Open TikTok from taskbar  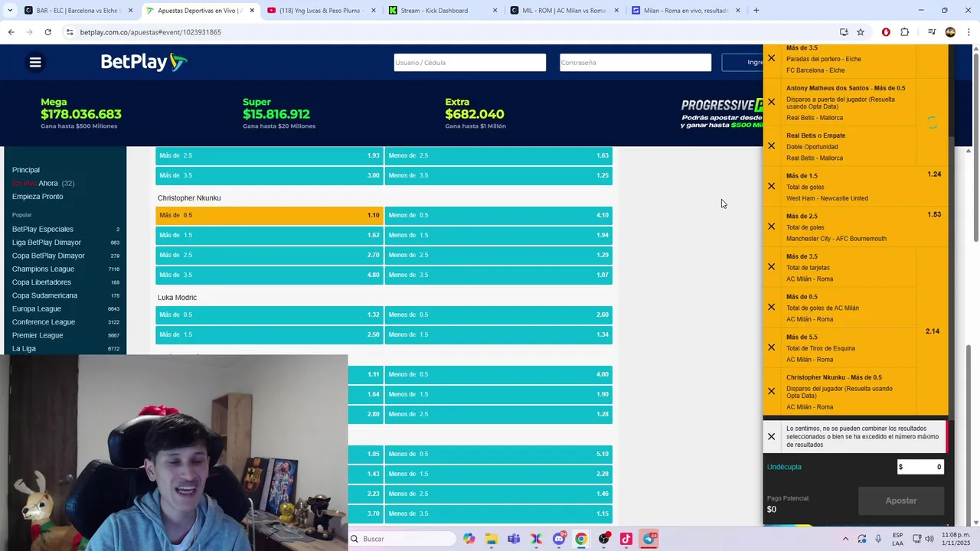[x=626, y=539]
